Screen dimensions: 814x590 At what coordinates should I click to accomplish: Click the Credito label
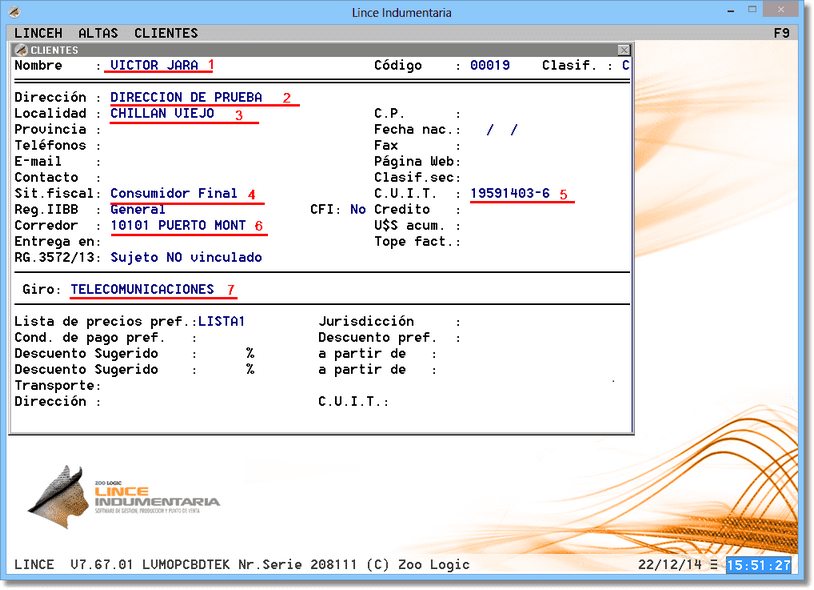point(402,209)
